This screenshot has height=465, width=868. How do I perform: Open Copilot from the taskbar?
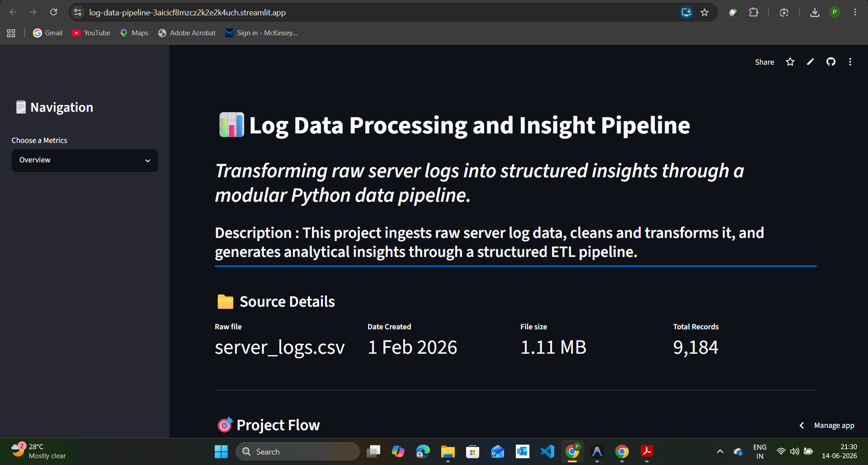(398, 451)
